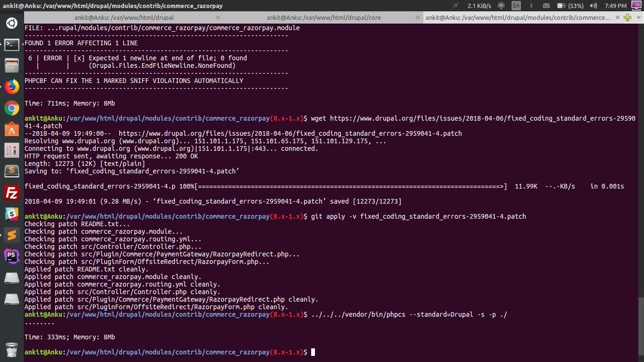Click the wget download progress bar

pos(351,186)
